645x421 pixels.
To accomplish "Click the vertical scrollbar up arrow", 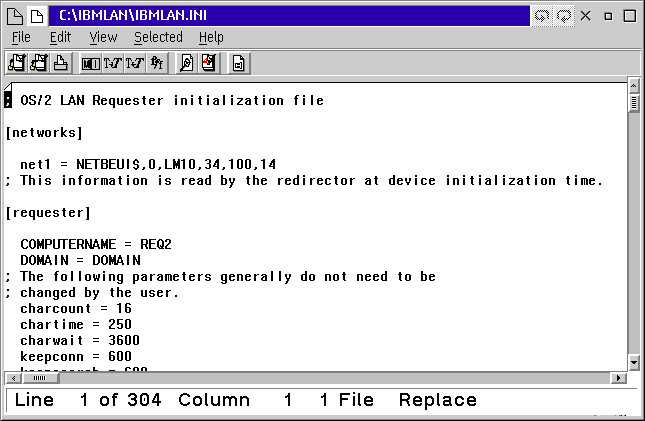I will click(633, 86).
